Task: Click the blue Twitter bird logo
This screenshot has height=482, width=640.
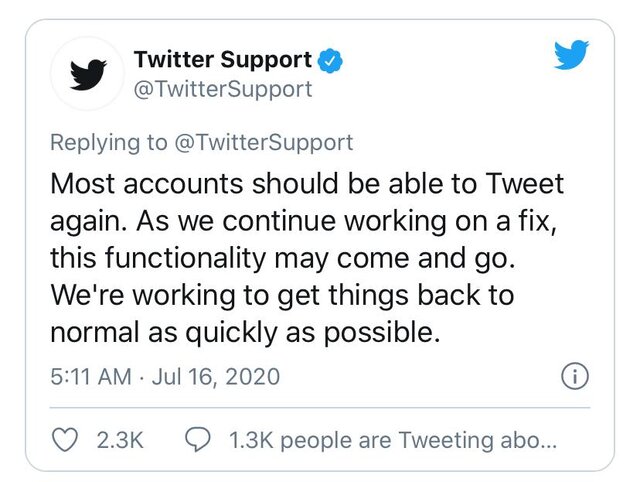Action: pyautogui.click(x=571, y=56)
